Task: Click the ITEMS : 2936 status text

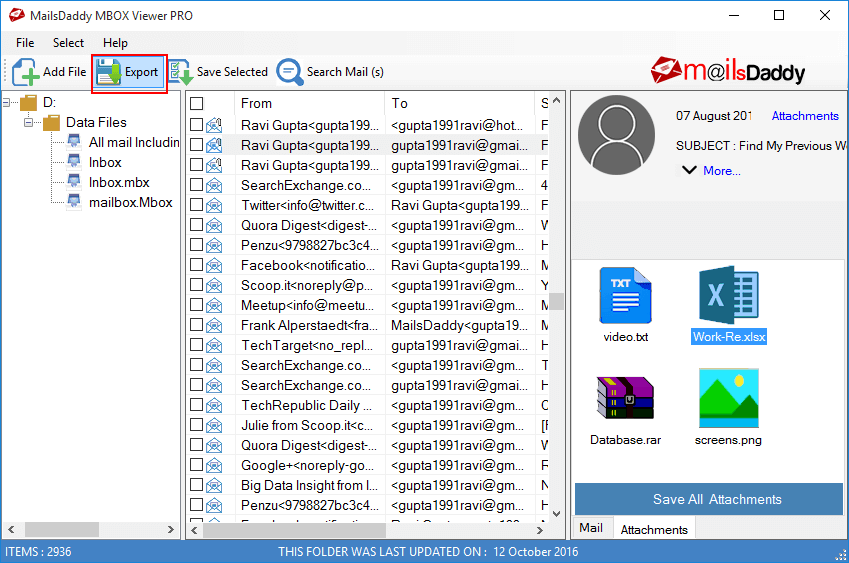Action: (x=38, y=552)
